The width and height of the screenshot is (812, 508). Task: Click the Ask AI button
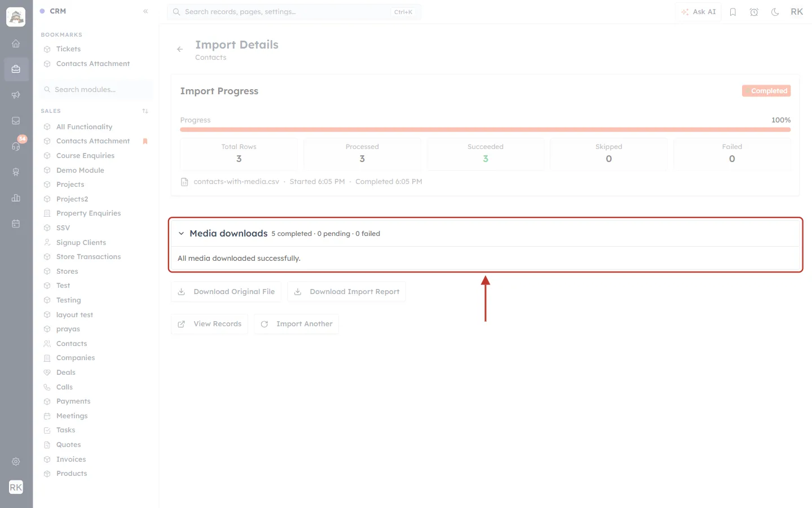tap(698, 12)
